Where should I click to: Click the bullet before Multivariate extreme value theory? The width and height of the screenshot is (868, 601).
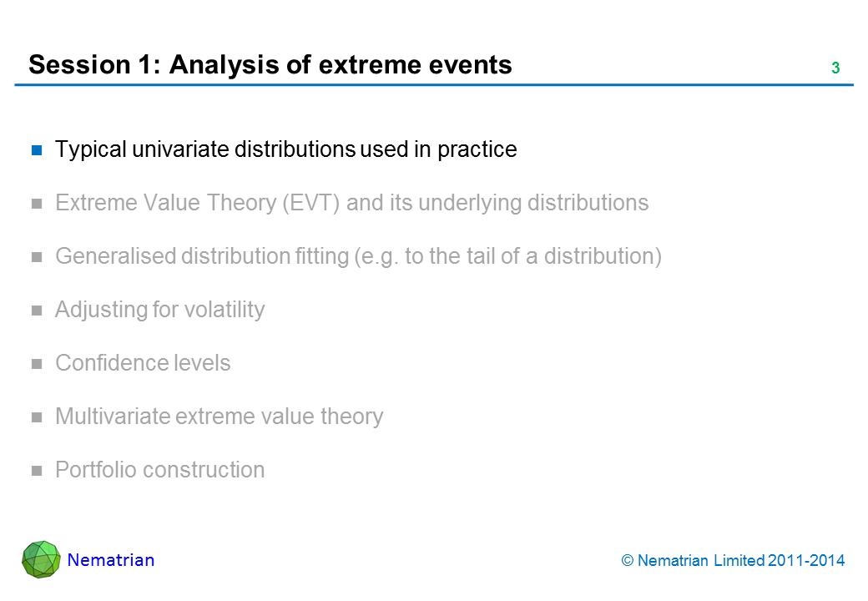pyautogui.click(x=37, y=417)
